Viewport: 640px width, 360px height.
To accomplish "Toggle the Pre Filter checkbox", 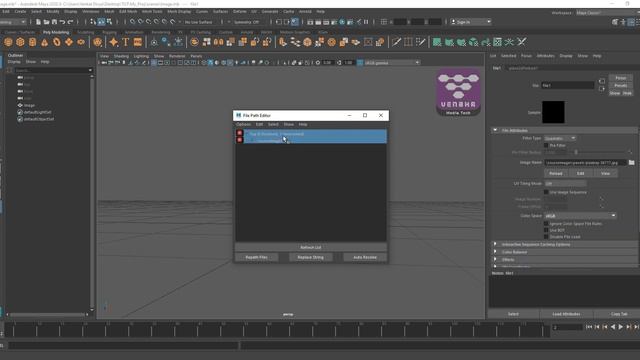I will (x=546, y=145).
